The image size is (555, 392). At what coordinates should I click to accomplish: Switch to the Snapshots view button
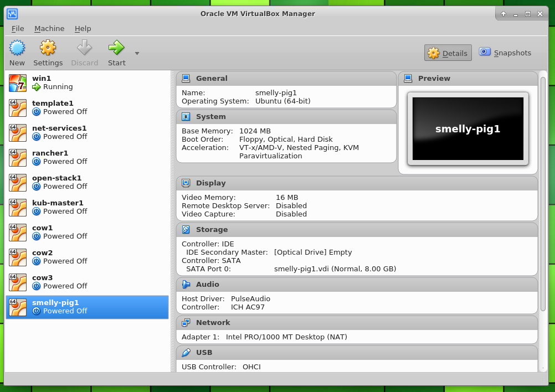click(x=505, y=53)
